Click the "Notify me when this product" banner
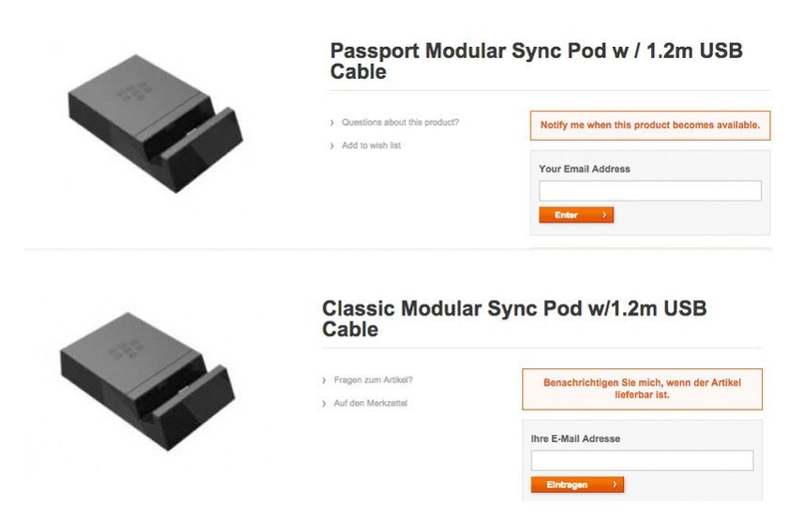The image size is (812, 526). point(650,126)
